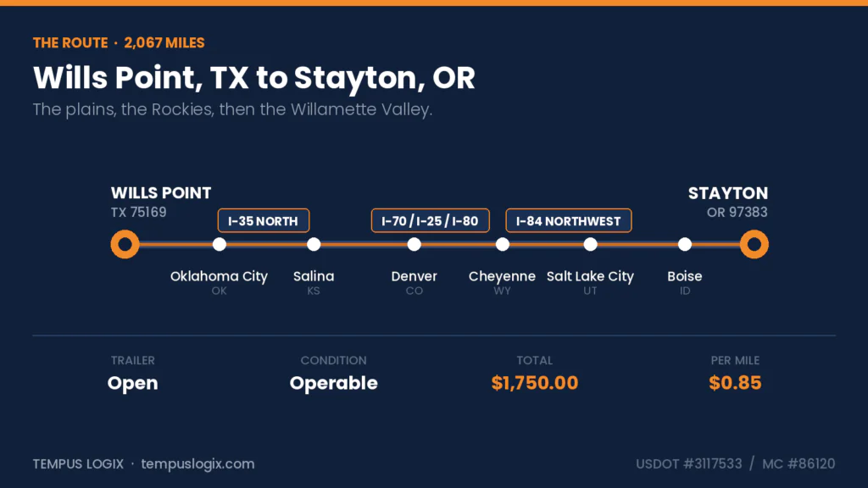Select the Oklahoma City waypoint dot
Screen dimensions: 868x488
220,244
